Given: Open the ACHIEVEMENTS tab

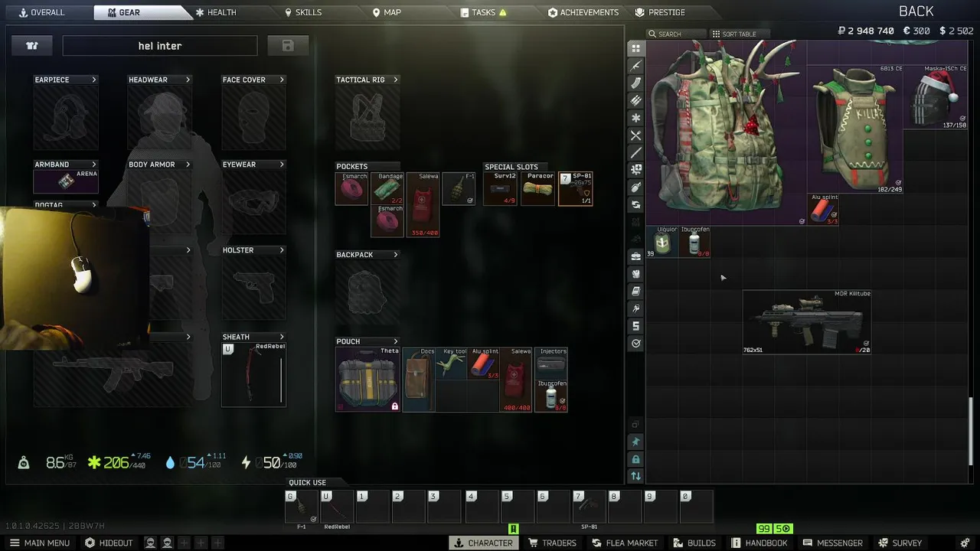Looking at the screenshot, I should (583, 12).
